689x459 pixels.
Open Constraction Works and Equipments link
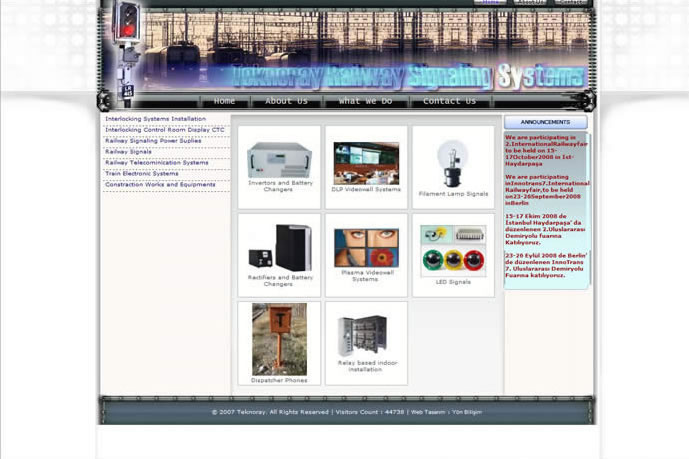tap(160, 185)
